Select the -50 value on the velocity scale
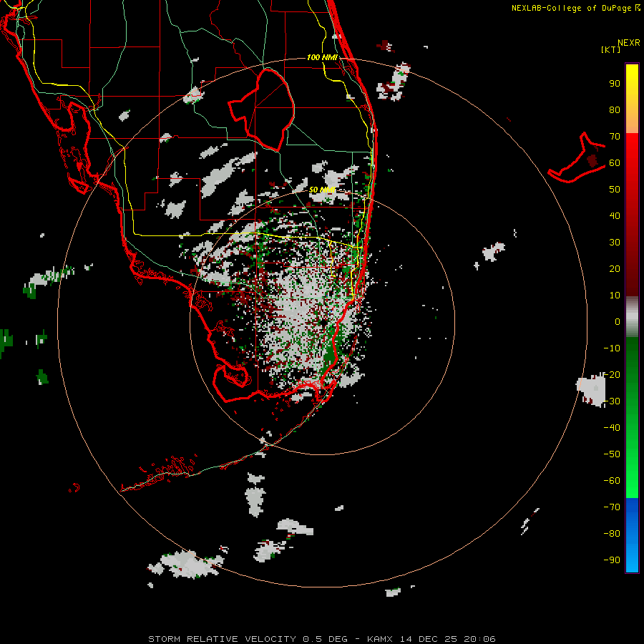The width and height of the screenshot is (644, 644). pyautogui.click(x=612, y=454)
